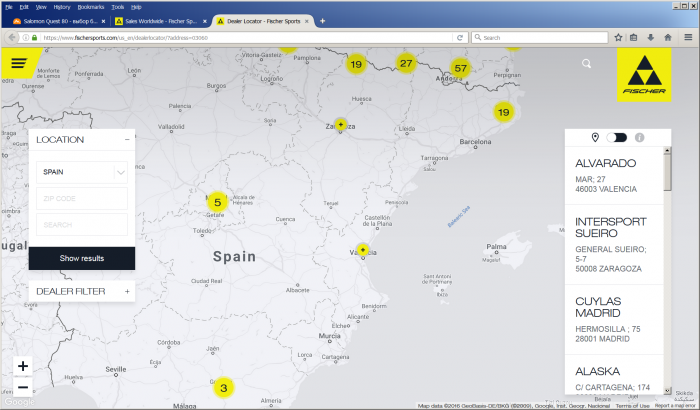Viewport: 700px width, 410px height.
Task: Click the Terms of Use map link
Action: tap(633, 406)
